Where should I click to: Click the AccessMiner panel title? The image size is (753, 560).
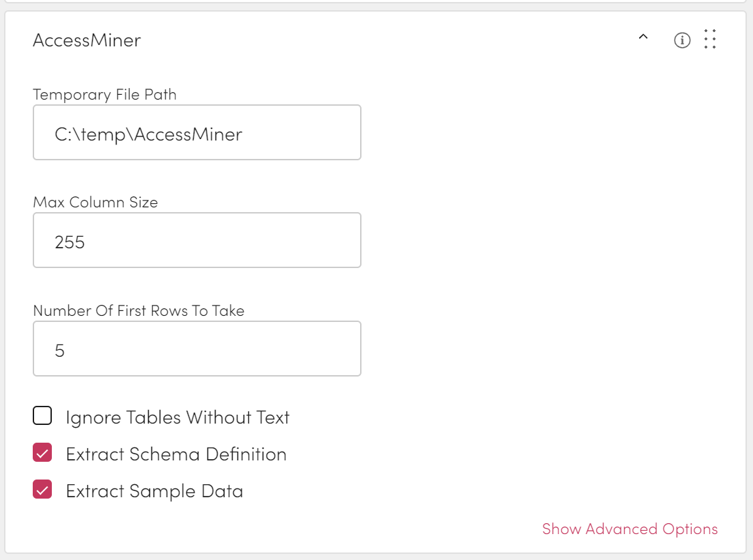[87, 40]
